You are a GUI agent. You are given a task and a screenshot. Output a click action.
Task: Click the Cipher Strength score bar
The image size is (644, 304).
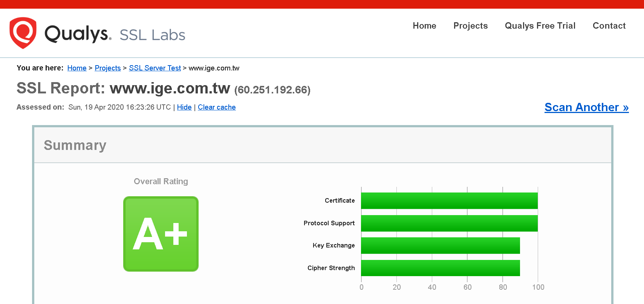click(x=441, y=268)
